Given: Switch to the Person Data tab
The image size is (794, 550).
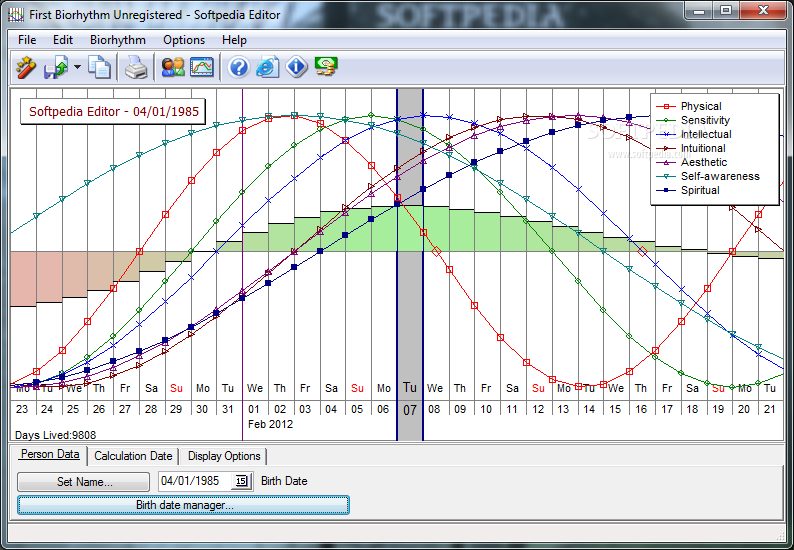Looking at the screenshot, I should tap(50, 454).
